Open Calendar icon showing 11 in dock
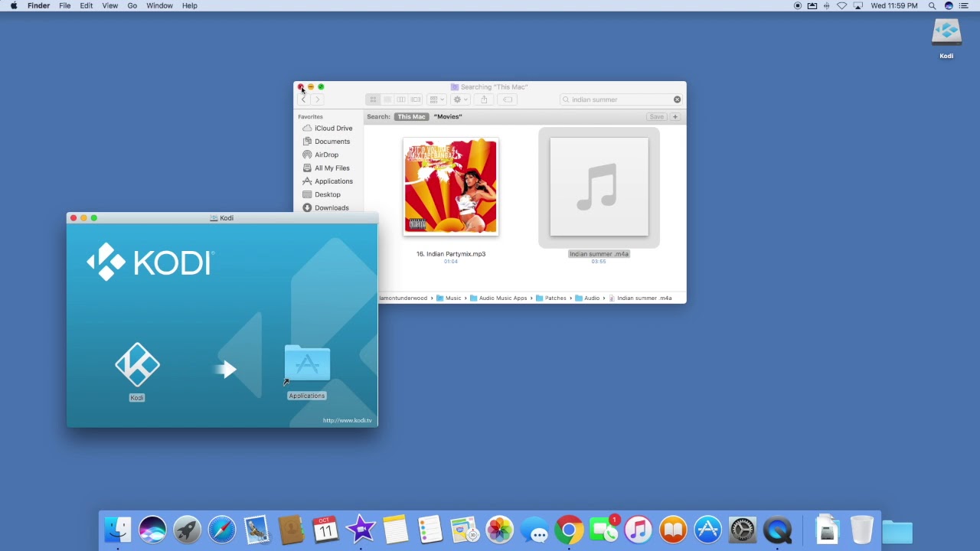 pos(325,530)
